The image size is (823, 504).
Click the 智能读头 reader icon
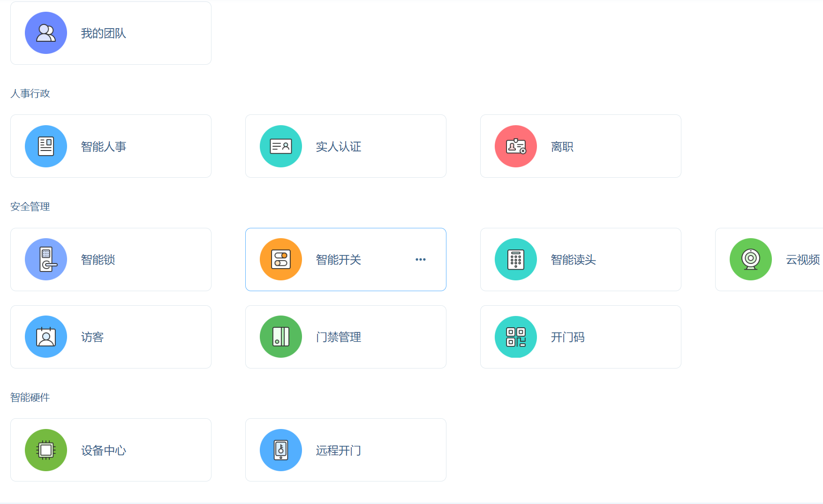pyautogui.click(x=515, y=259)
